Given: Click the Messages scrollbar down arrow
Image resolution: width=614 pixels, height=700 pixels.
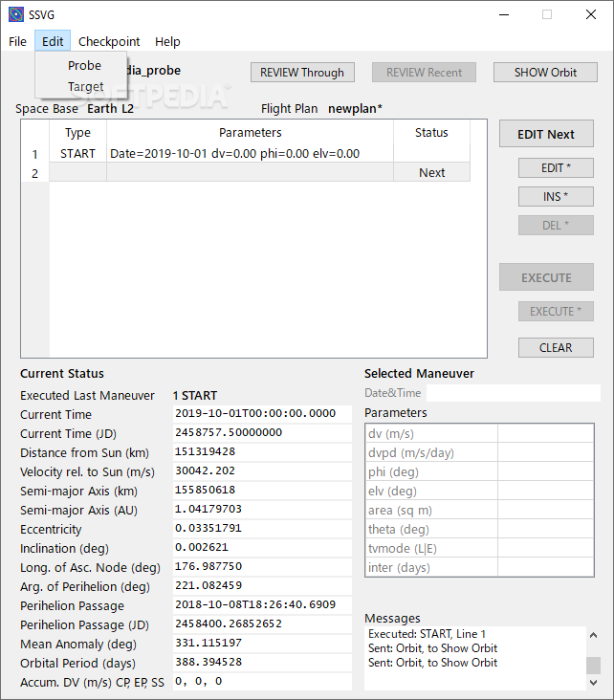Looking at the screenshot, I should click(593, 682).
